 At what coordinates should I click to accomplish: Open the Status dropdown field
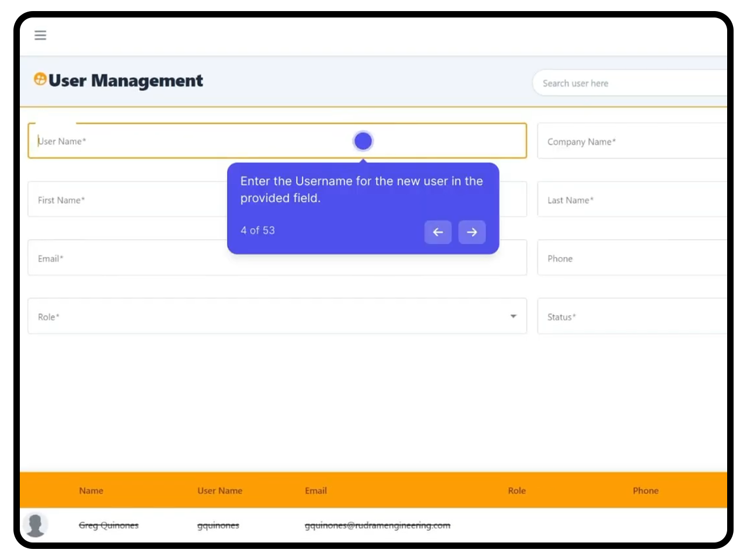point(632,316)
